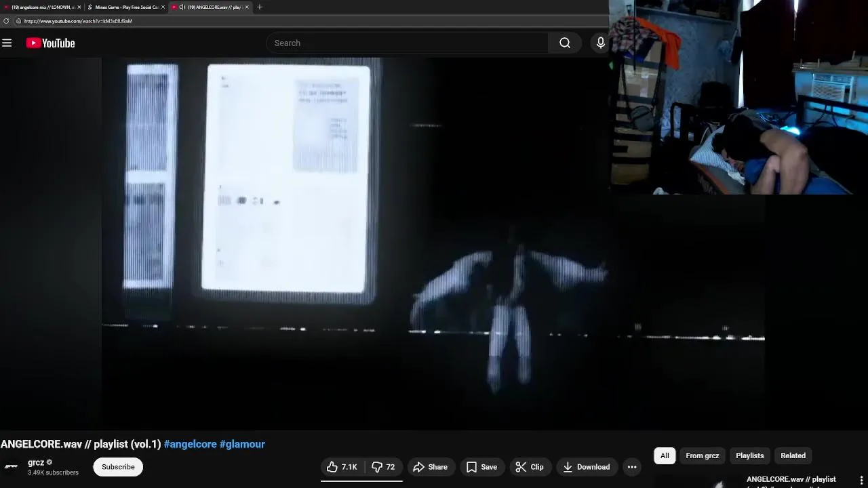868x488 pixels.
Task: Open the #angelcore hashtag link
Action: (191, 444)
